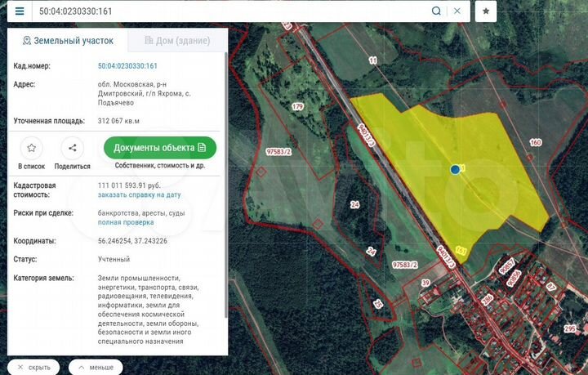
Task: Click parcel label 179 on the map
Action: tap(297, 107)
